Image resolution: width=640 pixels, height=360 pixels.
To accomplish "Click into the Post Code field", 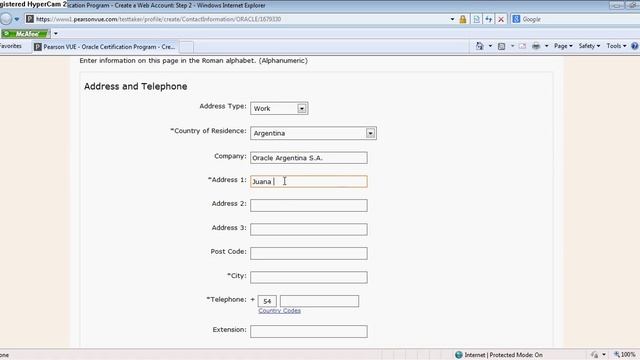I will pyautogui.click(x=309, y=253).
